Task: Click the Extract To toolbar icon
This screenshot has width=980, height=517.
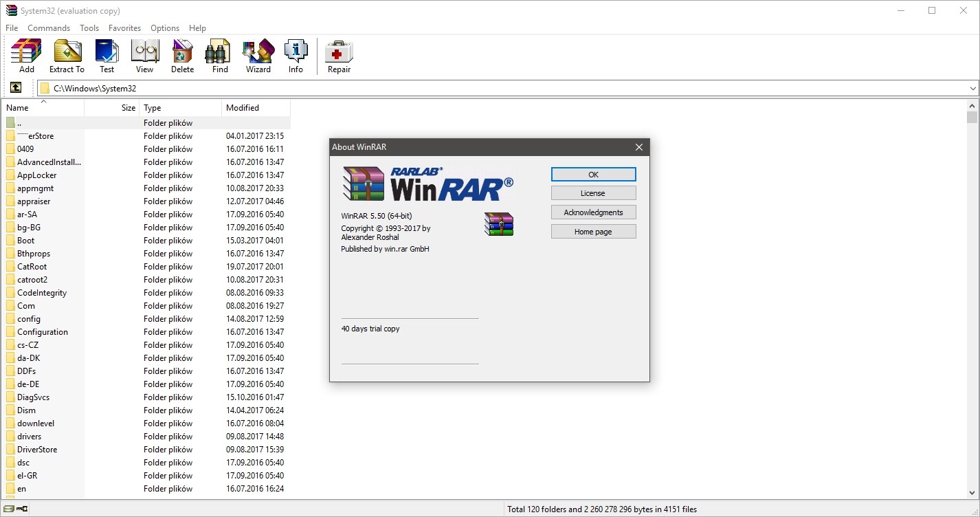Action: coord(67,51)
